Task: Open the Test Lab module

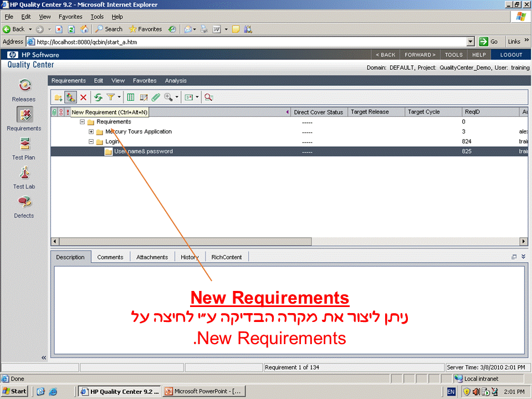Action: (24, 178)
